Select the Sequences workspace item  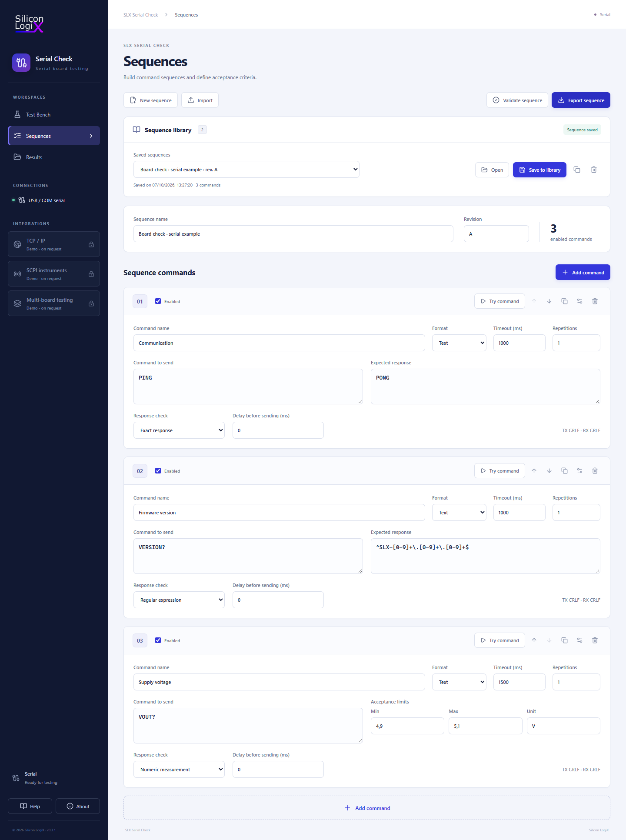[54, 136]
